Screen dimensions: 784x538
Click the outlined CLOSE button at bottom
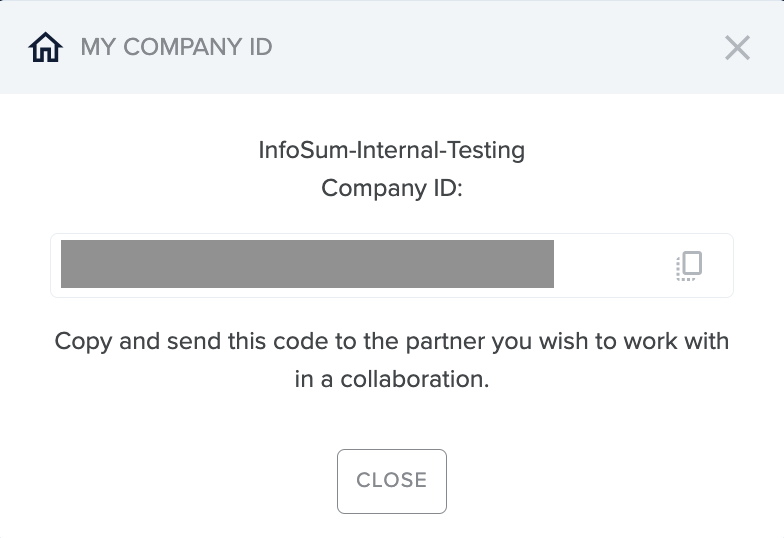[x=392, y=481]
